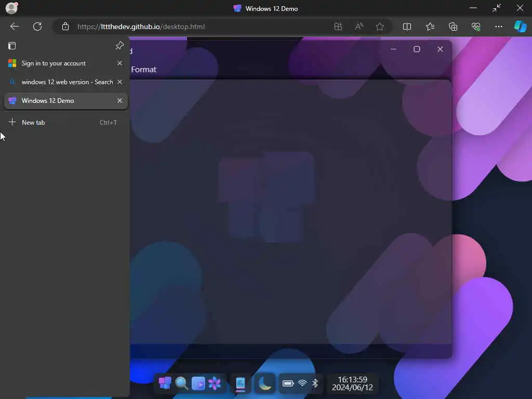Image resolution: width=532 pixels, height=399 pixels.
Task: Open the browser profile avatar
Action: tap(11, 8)
